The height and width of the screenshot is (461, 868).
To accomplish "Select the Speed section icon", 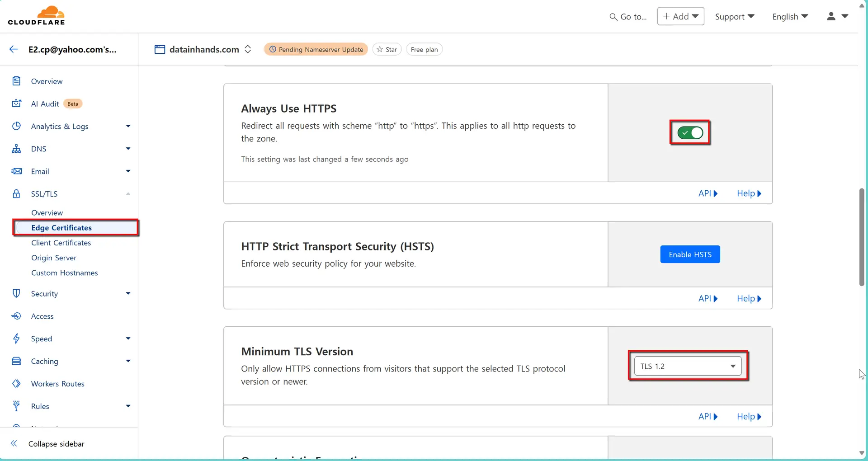I will 16,339.
